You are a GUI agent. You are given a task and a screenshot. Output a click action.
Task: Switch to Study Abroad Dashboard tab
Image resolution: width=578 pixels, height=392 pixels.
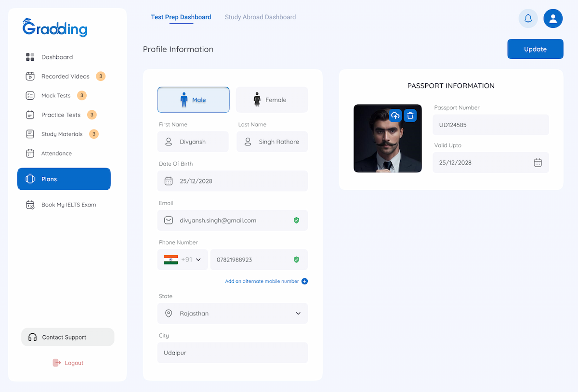tap(260, 17)
